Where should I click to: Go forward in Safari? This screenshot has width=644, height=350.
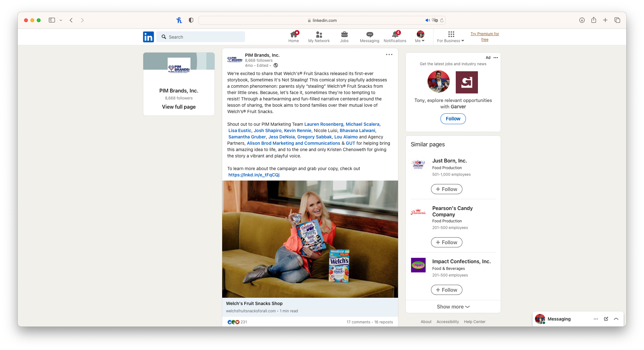(82, 20)
